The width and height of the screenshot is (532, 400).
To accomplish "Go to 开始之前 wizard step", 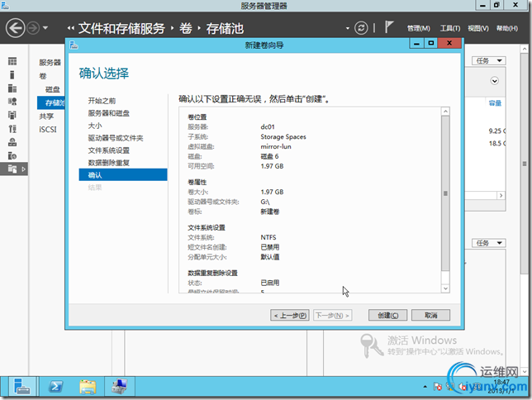I will point(102,101).
